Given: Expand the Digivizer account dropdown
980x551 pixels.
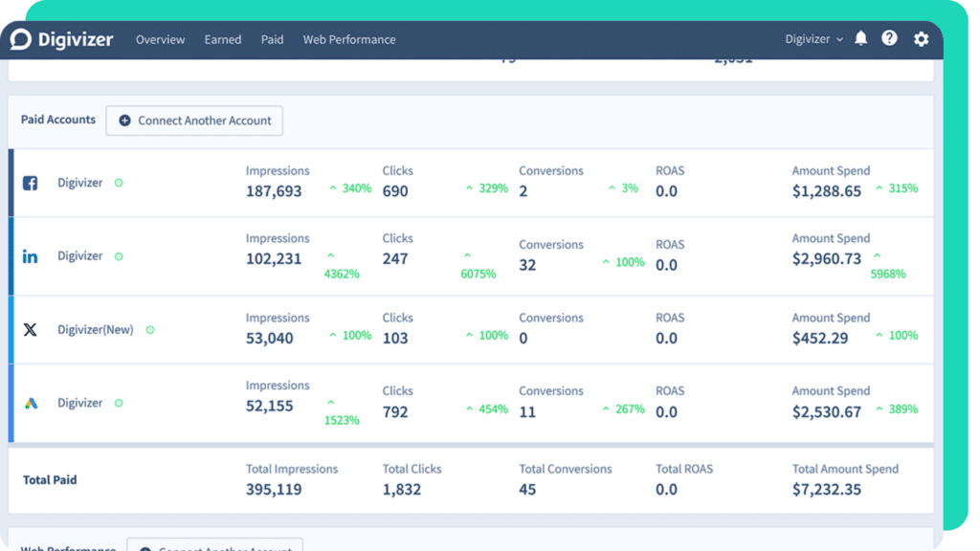Looking at the screenshot, I should [813, 39].
